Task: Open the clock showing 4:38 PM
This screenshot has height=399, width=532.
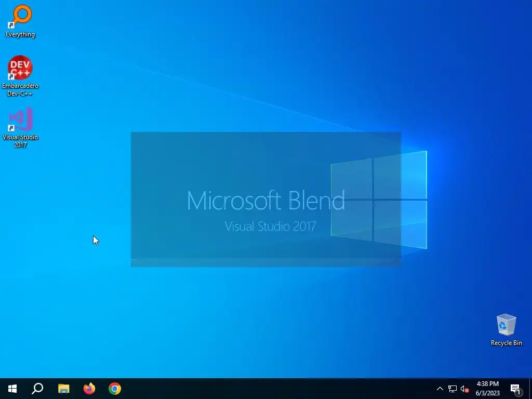Action: point(487,389)
